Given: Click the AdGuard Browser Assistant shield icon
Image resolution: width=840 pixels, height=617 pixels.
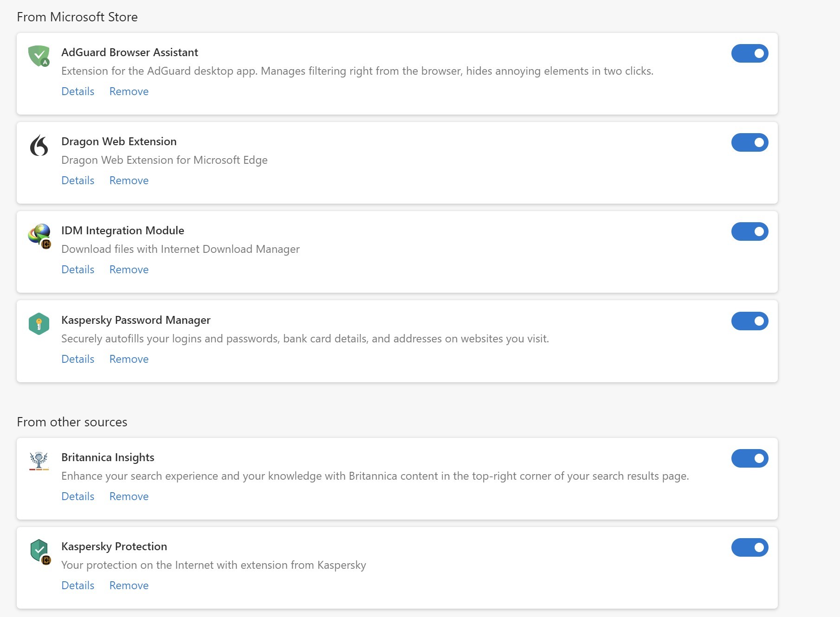Looking at the screenshot, I should tap(39, 56).
